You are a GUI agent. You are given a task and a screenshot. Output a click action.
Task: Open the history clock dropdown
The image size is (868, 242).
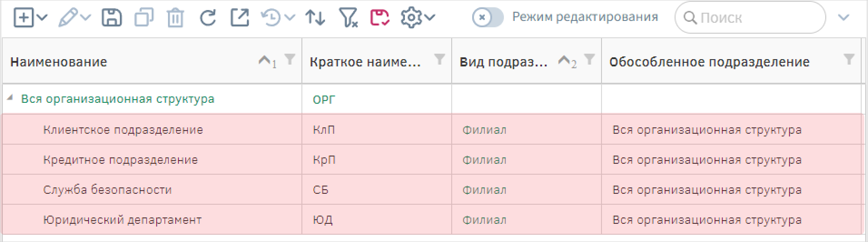(277, 18)
